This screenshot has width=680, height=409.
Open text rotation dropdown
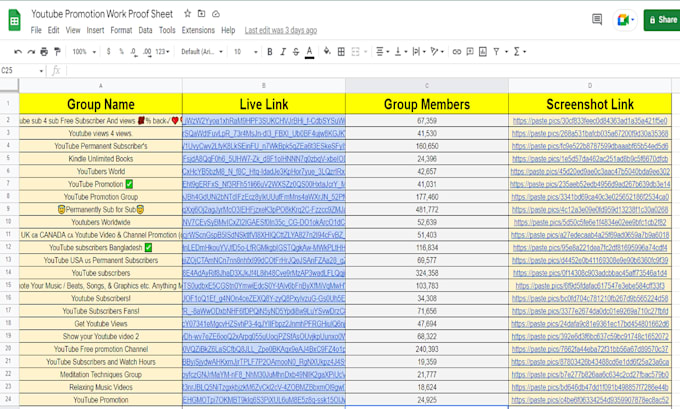click(x=437, y=52)
